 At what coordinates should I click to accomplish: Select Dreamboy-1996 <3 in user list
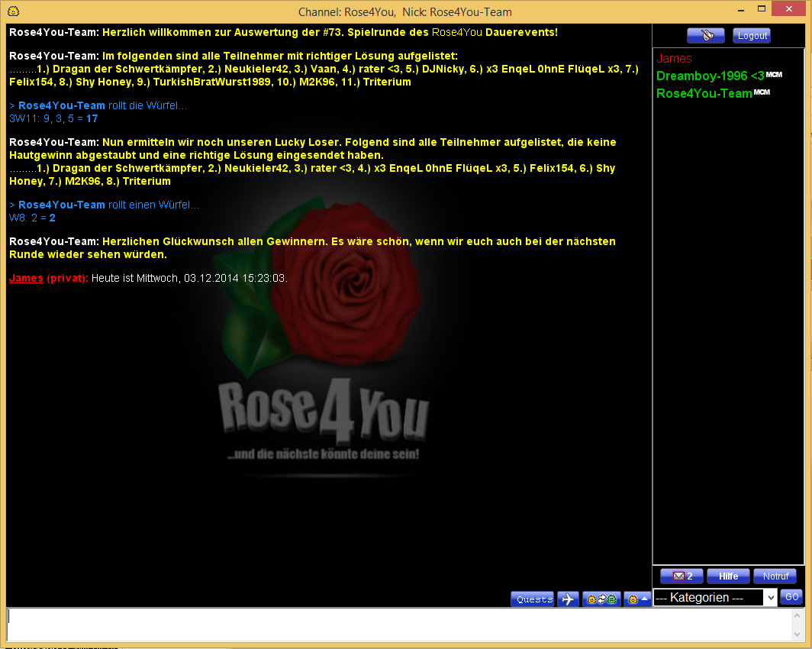coord(710,76)
